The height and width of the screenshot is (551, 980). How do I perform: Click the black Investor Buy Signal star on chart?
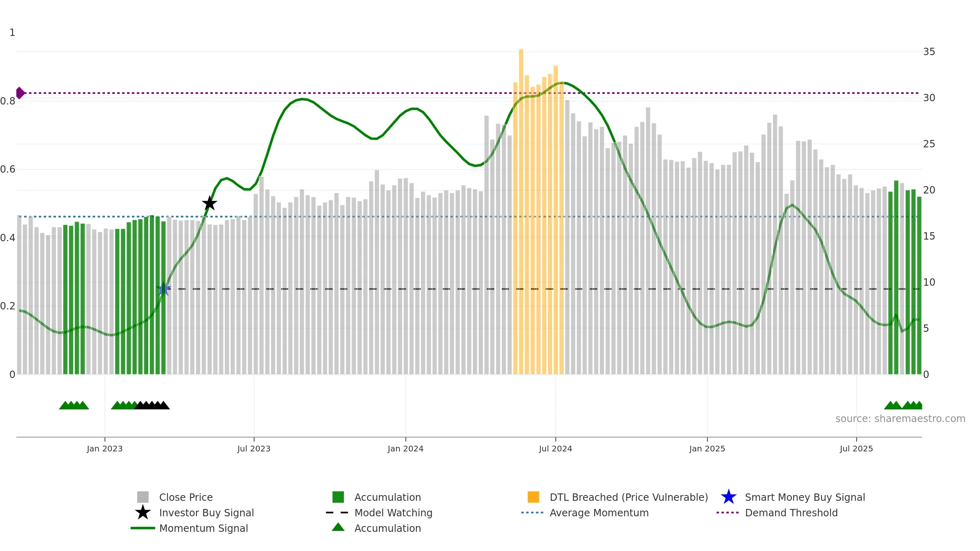pyautogui.click(x=209, y=203)
